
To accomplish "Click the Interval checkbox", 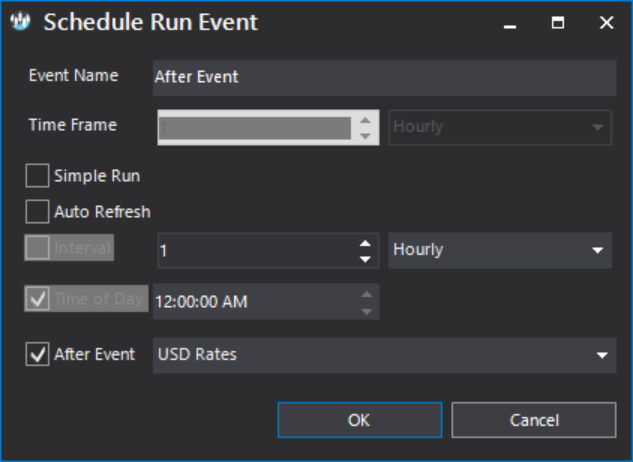I will click(x=38, y=248).
